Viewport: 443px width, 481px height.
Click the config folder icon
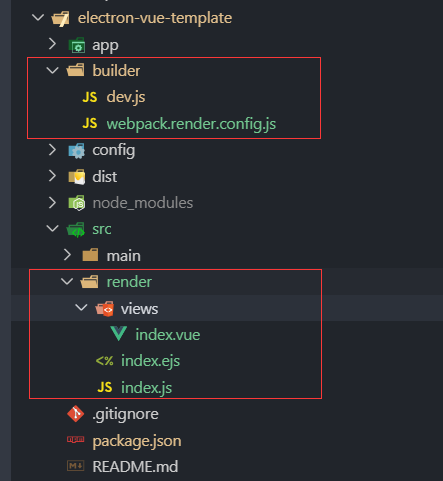coord(77,151)
